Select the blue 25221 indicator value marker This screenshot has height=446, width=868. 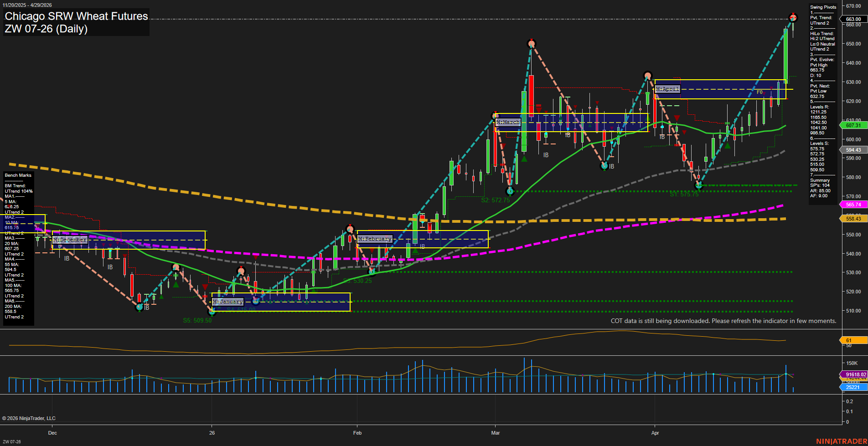pos(854,387)
